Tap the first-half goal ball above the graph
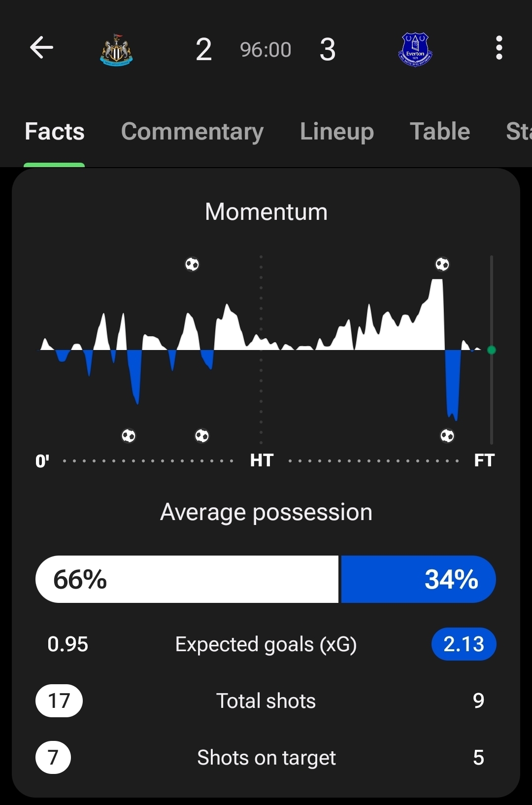Image resolution: width=532 pixels, height=805 pixels. click(x=192, y=264)
